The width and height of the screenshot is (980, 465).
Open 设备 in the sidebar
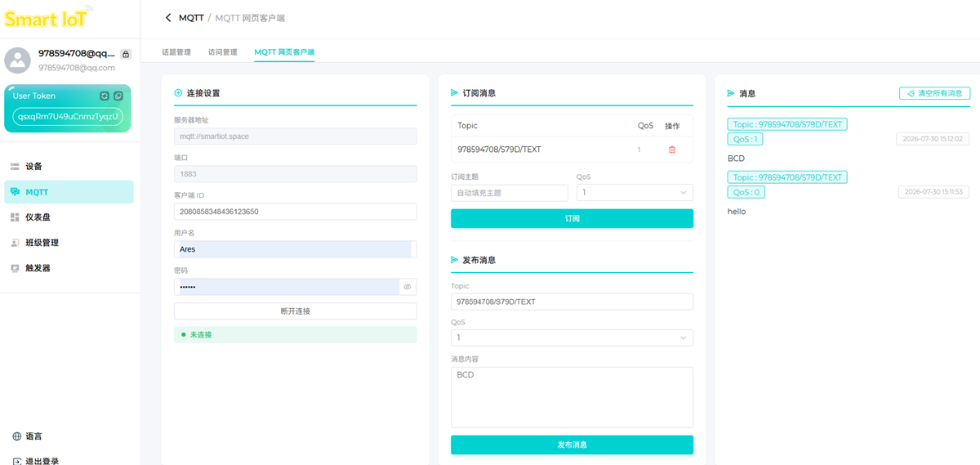69,167
